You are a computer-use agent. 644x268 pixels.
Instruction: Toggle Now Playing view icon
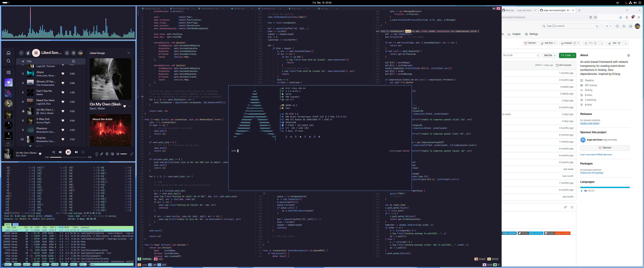[97, 154]
